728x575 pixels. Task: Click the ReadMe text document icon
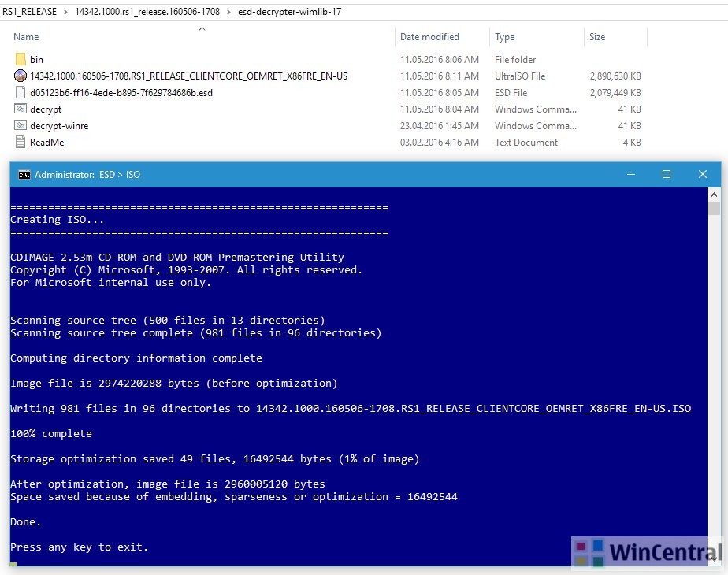(x=20, y=142)
